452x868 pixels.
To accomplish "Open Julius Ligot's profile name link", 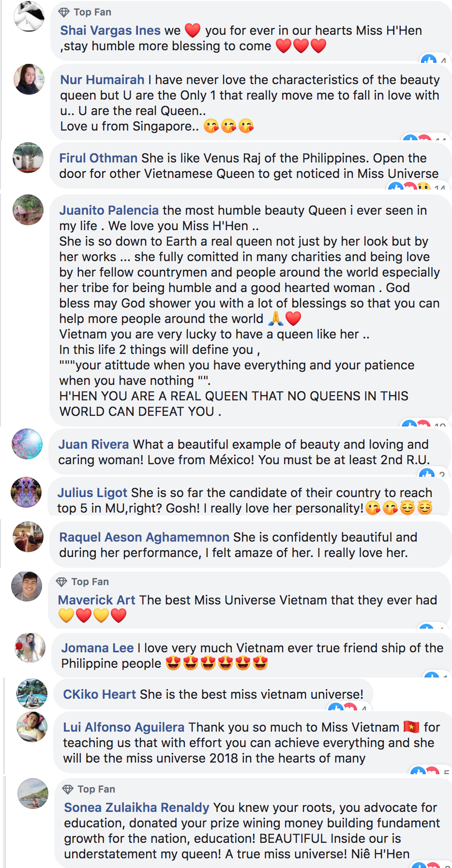I will tap(92, 493).
